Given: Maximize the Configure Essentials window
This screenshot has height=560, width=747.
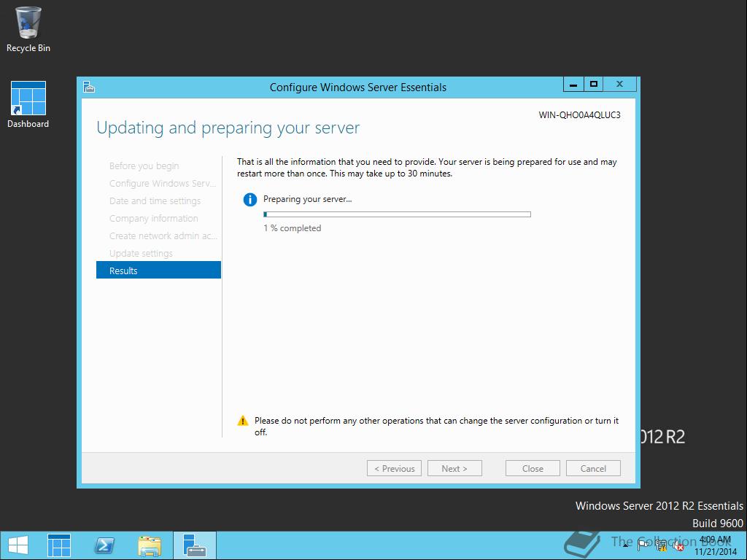Looking at the screenshot, I should [594, 85].
